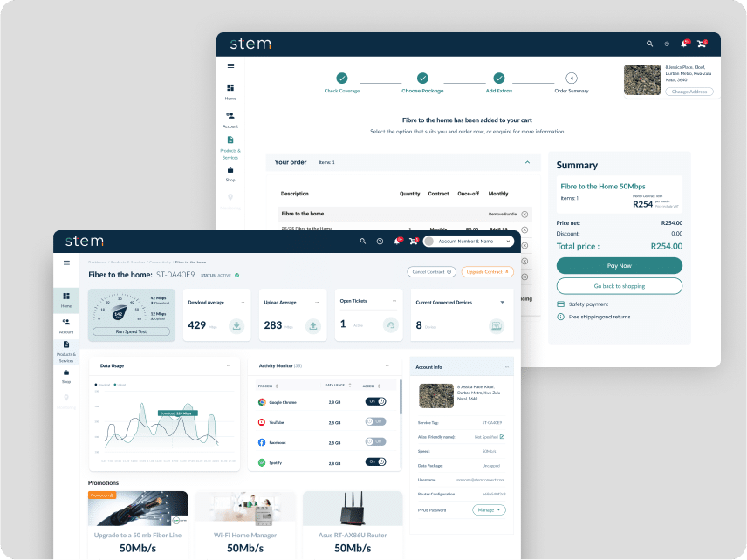The width and height of the screenshot is (747, 560).
Task: Open Products & Services in the dashboard sidebar
Action: point(66,349)
